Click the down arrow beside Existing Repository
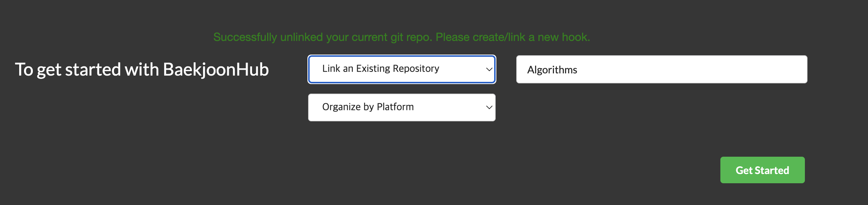 489,69
